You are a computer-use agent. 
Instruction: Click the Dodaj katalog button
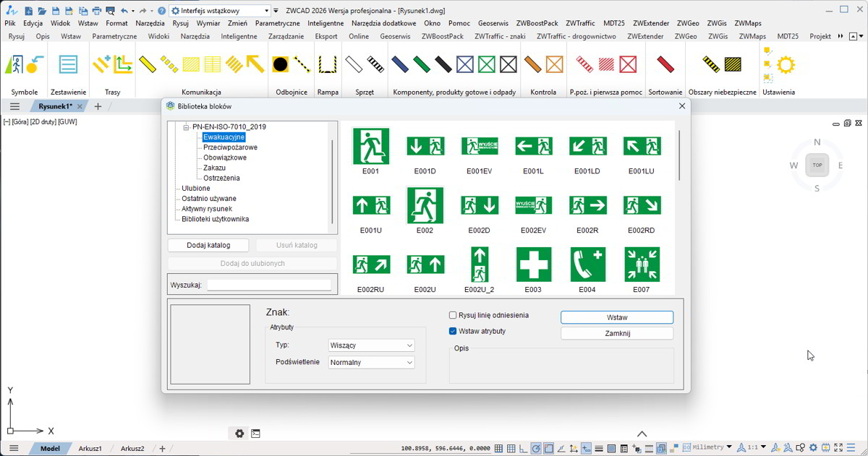pos(208,245)
